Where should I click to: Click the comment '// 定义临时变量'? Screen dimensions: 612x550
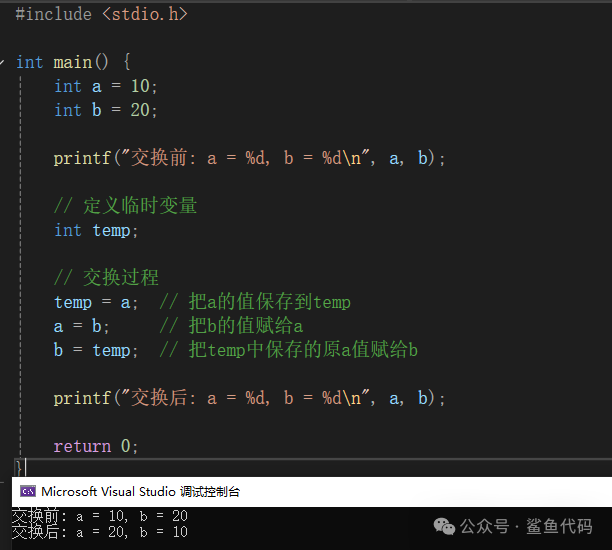coord(125,206)
